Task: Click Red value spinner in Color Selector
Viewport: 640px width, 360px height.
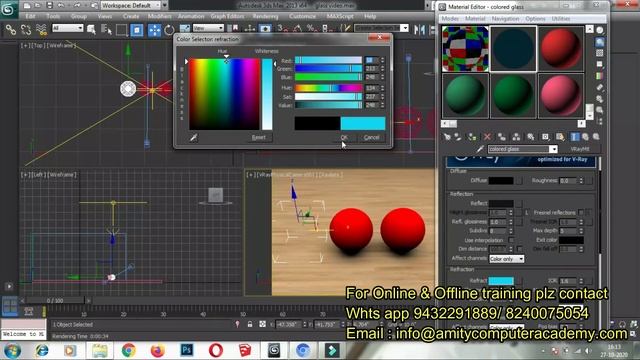Action: click(x=382, y=60)
